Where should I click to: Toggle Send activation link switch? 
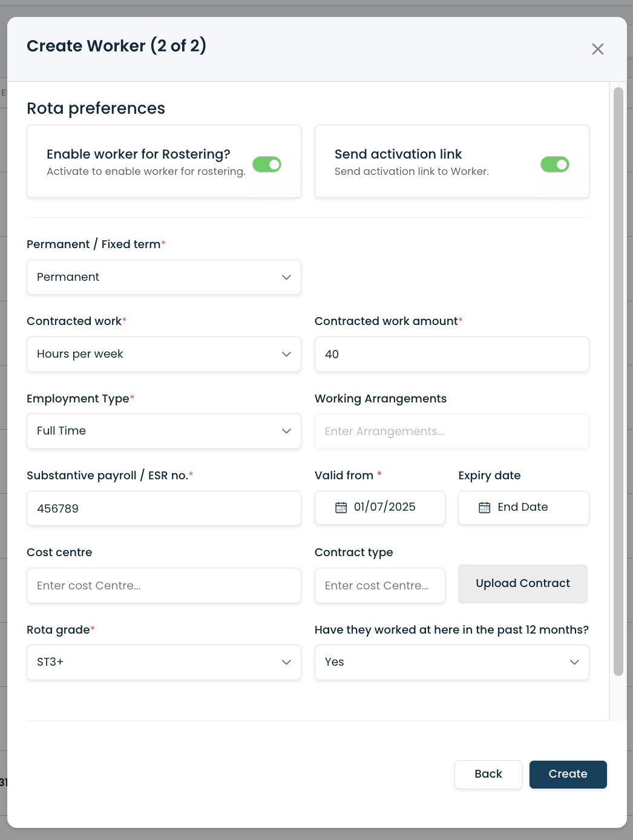[x=555, y=165]
